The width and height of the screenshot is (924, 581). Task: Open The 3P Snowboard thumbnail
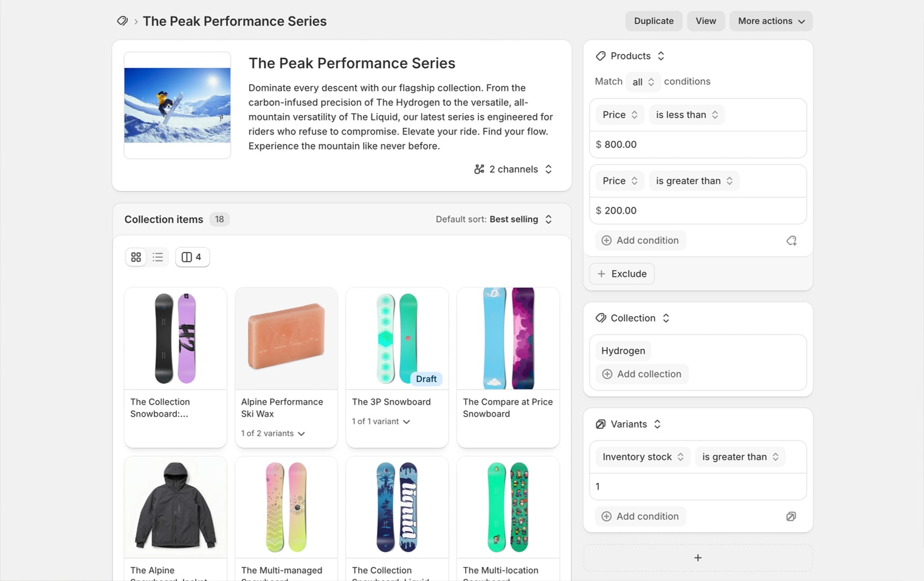pos(397,338)
